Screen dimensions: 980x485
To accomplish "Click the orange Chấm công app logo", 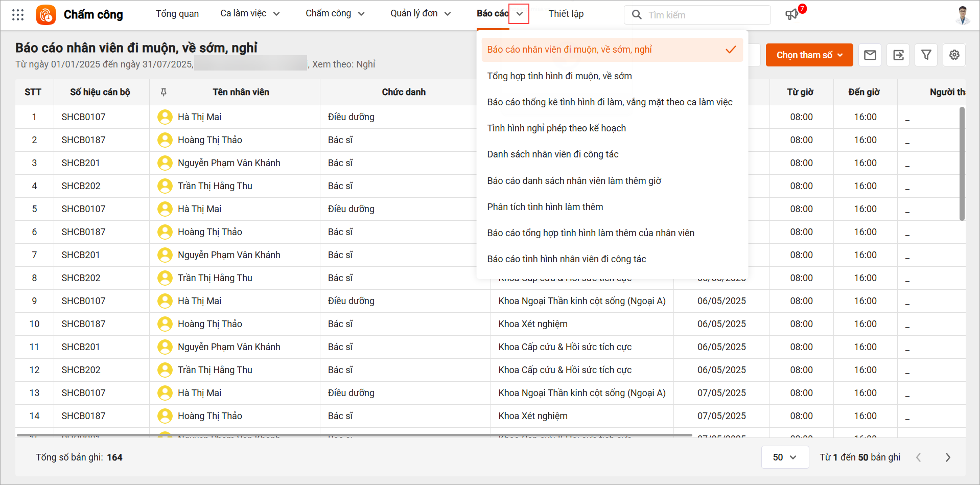I will (46, 15).
